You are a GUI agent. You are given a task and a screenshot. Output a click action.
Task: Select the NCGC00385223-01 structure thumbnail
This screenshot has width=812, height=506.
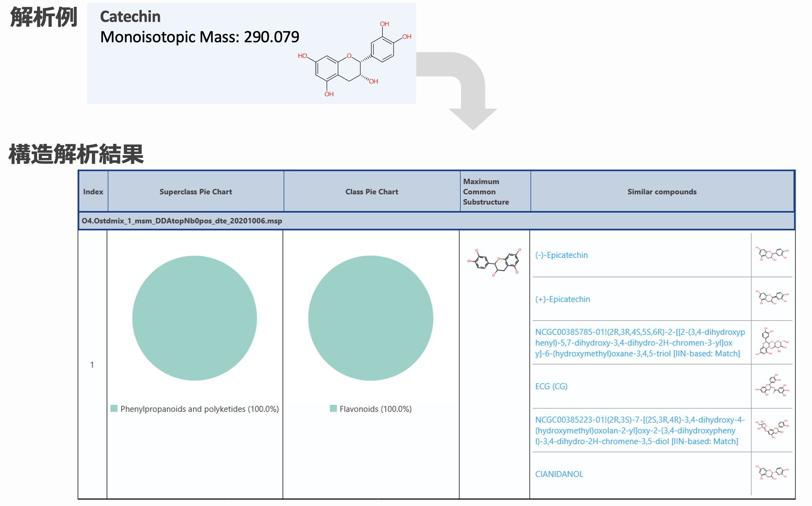pyautogui.click(x=772, y=429)
